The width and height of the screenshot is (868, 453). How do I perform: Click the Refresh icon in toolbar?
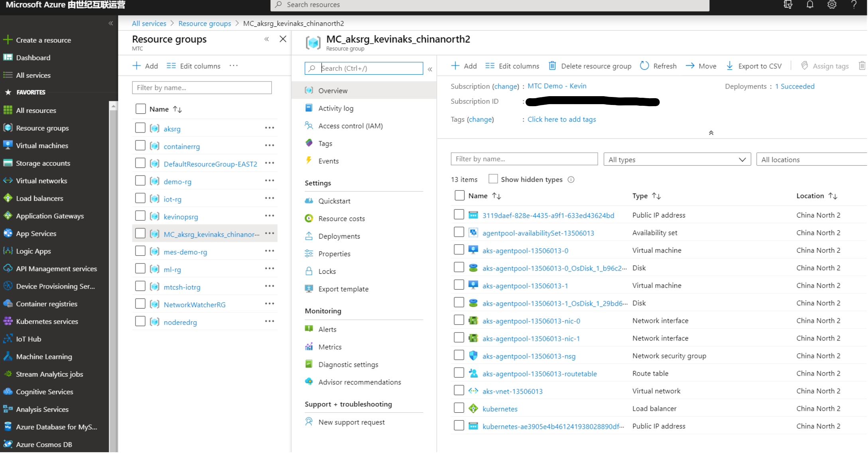[x=644, y=66]
